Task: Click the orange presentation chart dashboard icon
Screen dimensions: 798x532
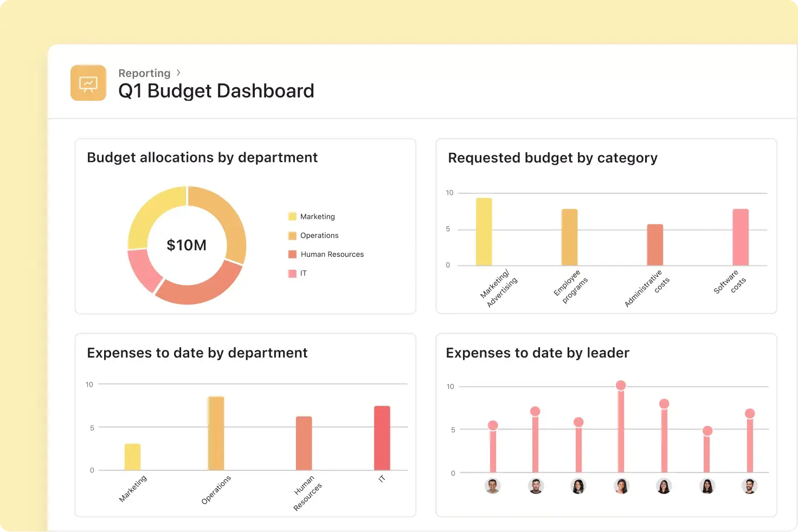Action: coord(88,83)
